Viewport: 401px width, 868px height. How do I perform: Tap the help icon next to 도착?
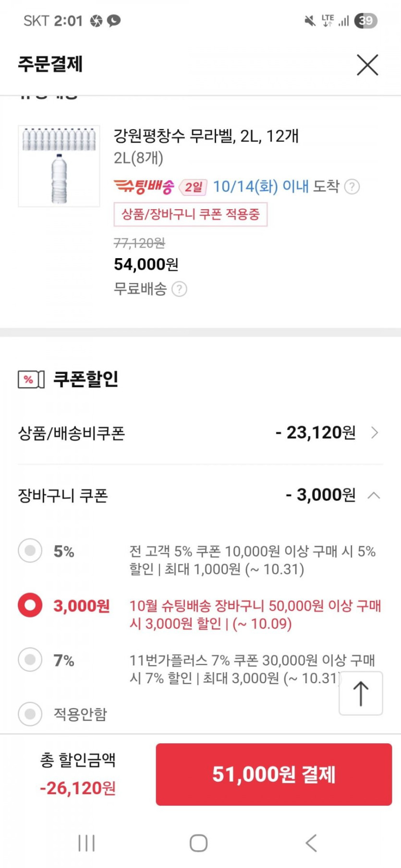(x=352, y=187)
